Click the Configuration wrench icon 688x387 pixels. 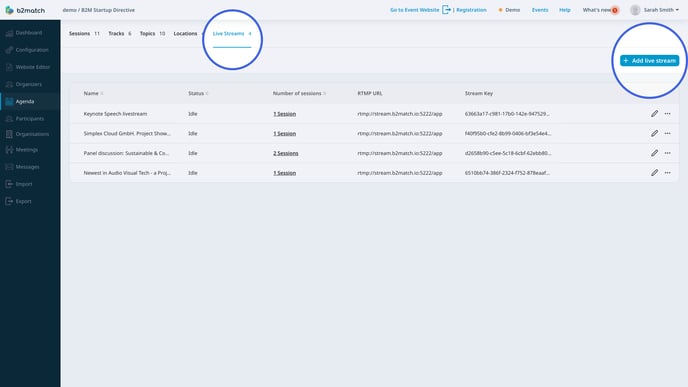(9, 50)
